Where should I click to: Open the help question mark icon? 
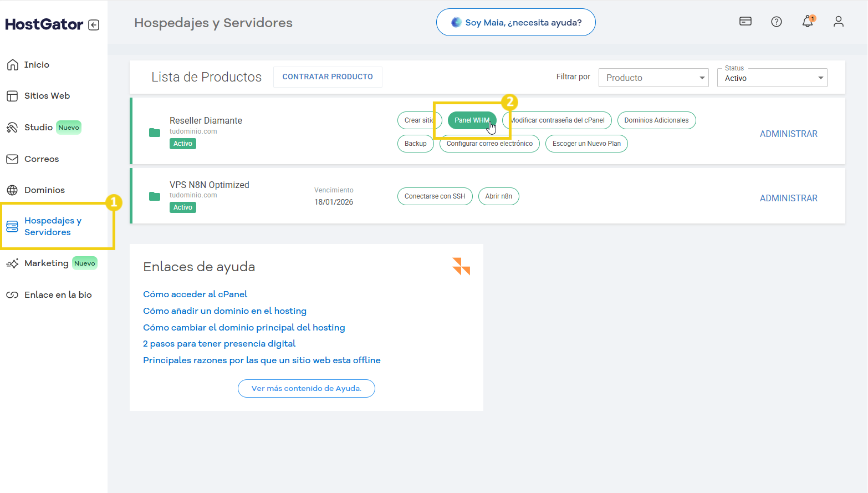click(777, 22)
